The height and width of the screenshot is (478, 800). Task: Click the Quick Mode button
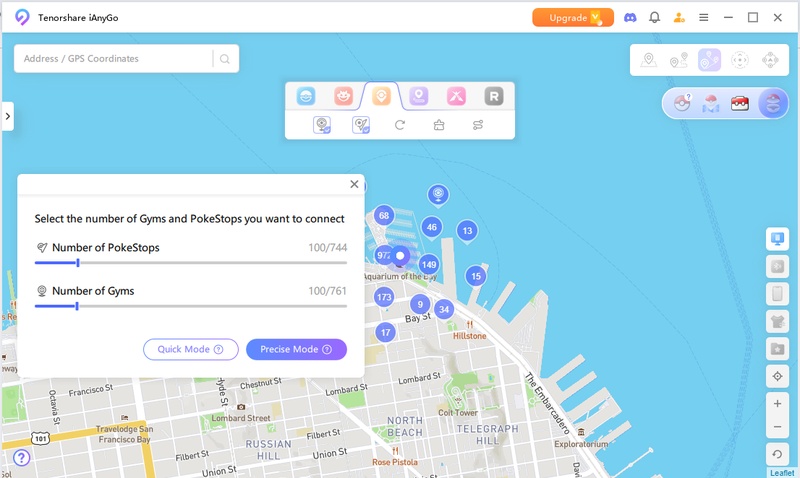191,349
